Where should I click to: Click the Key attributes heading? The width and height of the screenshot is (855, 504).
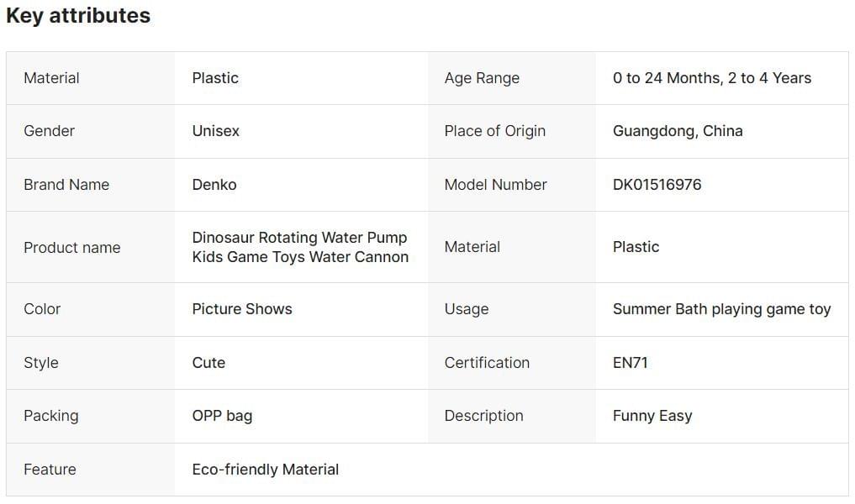coord(78,16)
